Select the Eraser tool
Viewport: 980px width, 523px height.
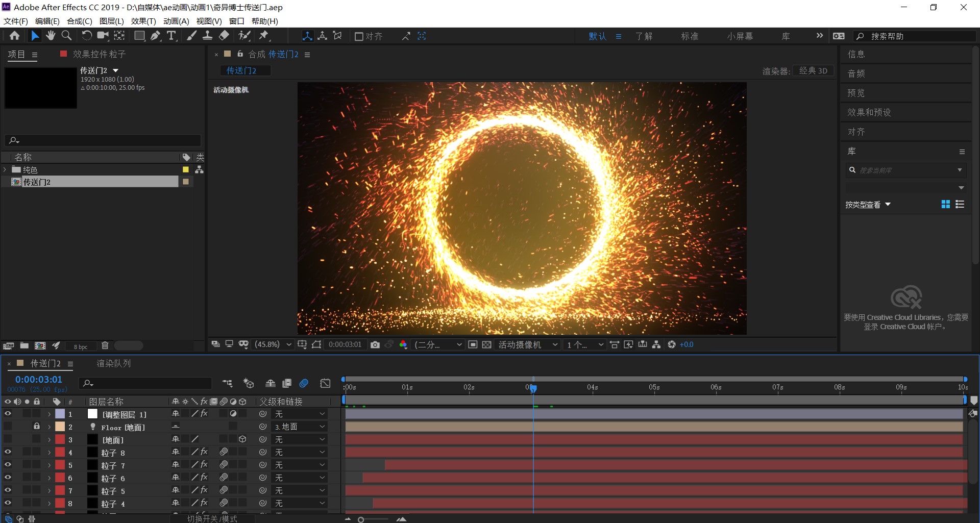coord(224,36)
